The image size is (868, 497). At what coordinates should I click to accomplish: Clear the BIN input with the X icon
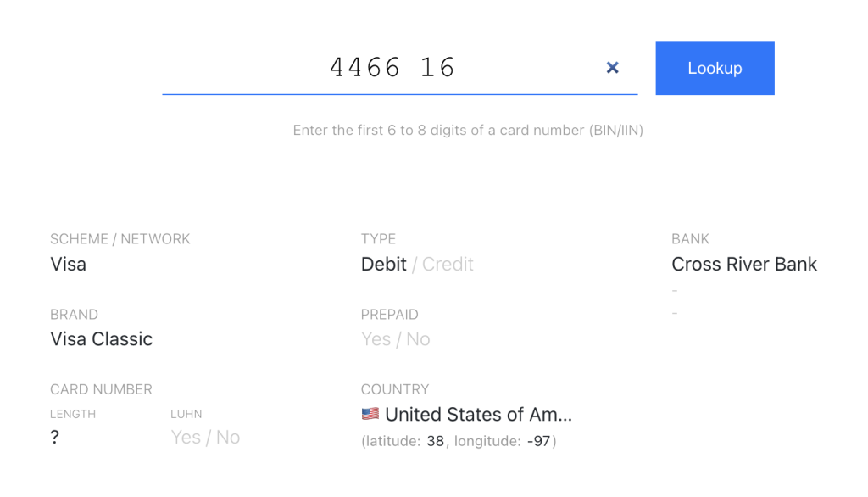tap(612, 68)
